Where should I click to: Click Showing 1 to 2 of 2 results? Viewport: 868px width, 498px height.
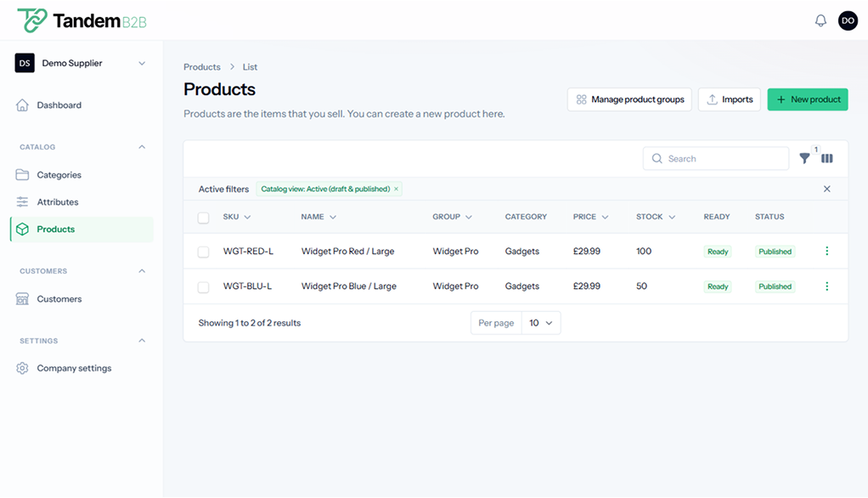[x=250, y=323]
